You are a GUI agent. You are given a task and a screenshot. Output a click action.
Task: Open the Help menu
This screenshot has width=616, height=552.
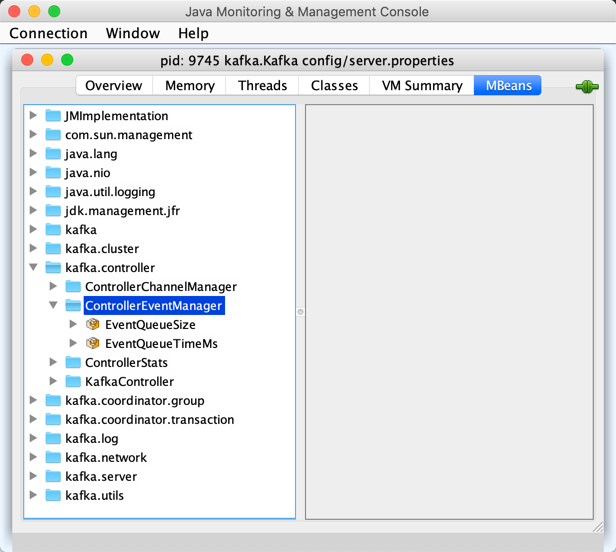[193, 34]
